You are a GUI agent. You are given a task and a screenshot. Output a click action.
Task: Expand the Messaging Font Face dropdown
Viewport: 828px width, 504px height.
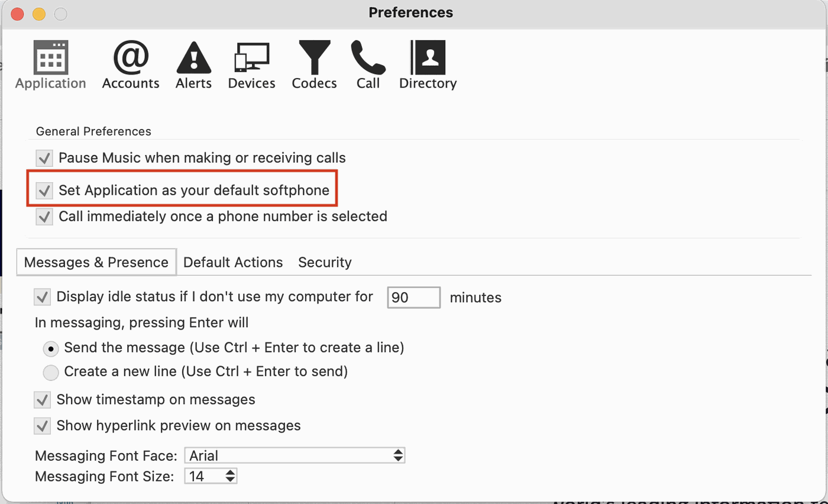point(295,455)
